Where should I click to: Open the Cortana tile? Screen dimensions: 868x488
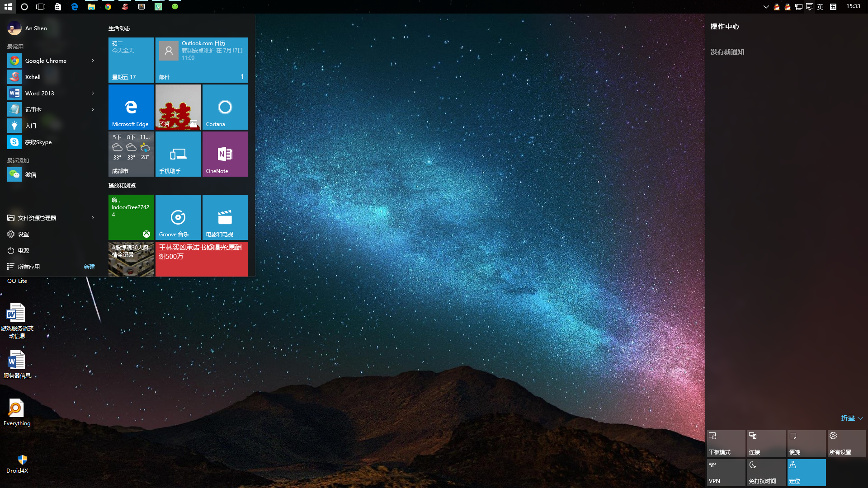tap(225, 107)
